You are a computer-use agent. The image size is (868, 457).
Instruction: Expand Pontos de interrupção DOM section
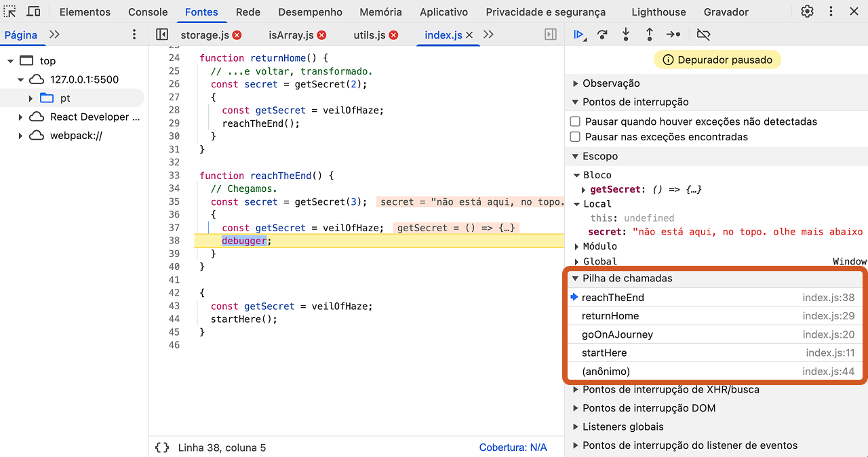pos(576,408)
